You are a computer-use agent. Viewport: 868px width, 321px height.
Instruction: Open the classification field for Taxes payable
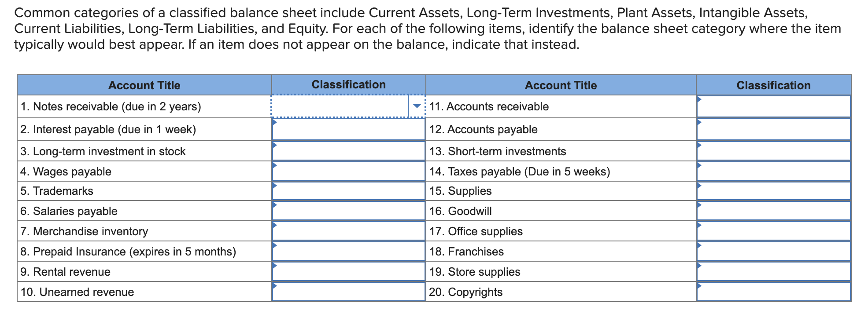click(x=773, y=171)
